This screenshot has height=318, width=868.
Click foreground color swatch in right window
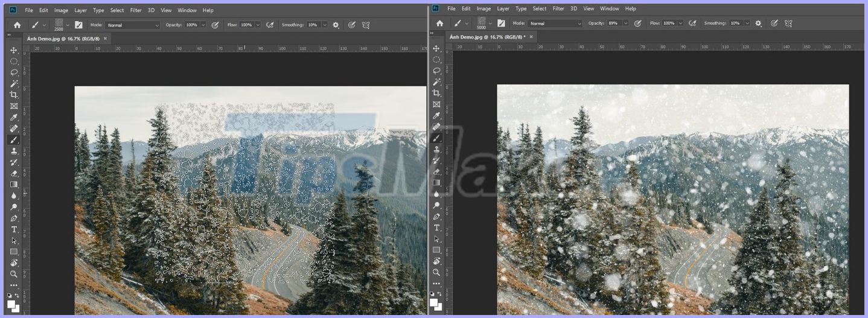click(433, 302)
